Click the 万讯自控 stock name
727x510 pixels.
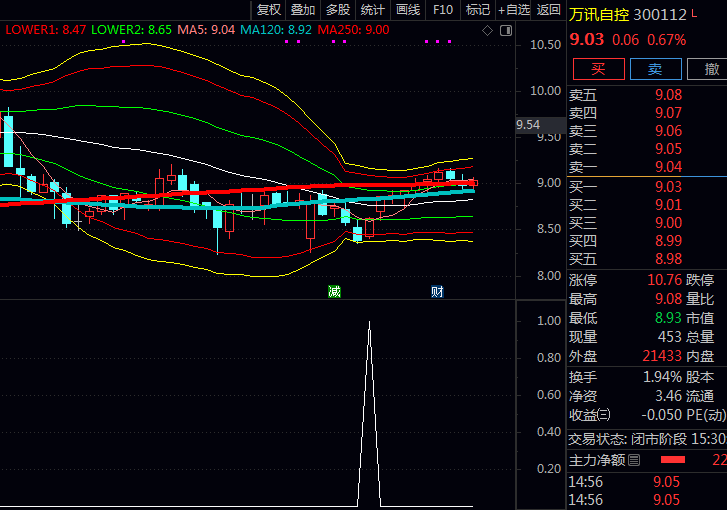(x=599, y=15)
